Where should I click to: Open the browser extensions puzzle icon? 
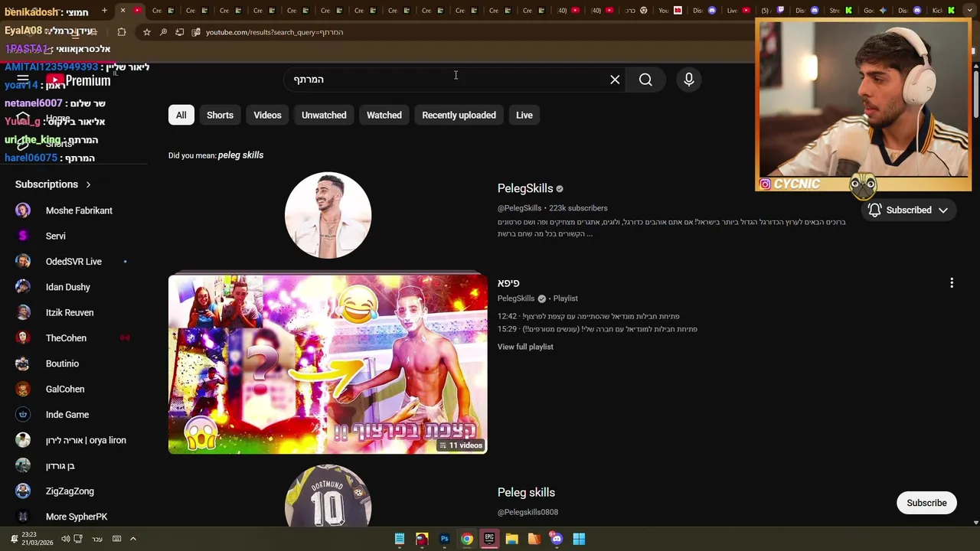pyautogui.click(x=122, y=32)
